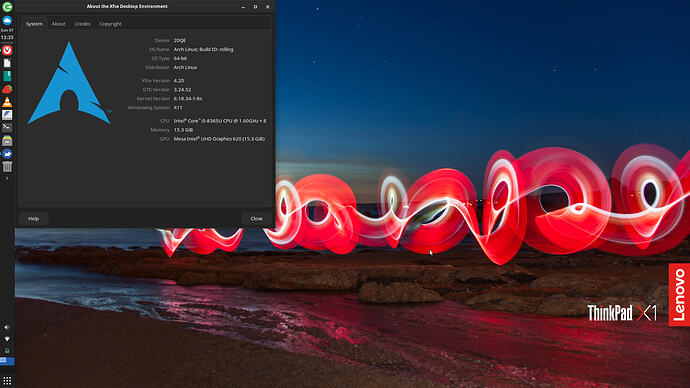Click the X11 windowing system value
This screenshot has height=388, width=690.
click(178, 107)
